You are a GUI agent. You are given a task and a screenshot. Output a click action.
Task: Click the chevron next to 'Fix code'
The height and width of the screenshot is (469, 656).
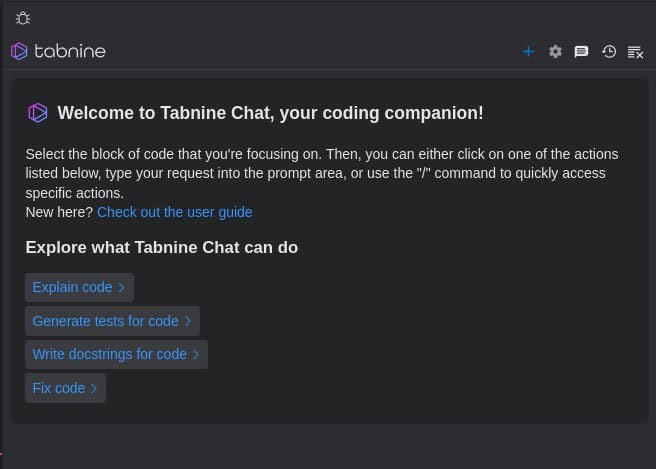pyautogui.click(x=94, y=389)
